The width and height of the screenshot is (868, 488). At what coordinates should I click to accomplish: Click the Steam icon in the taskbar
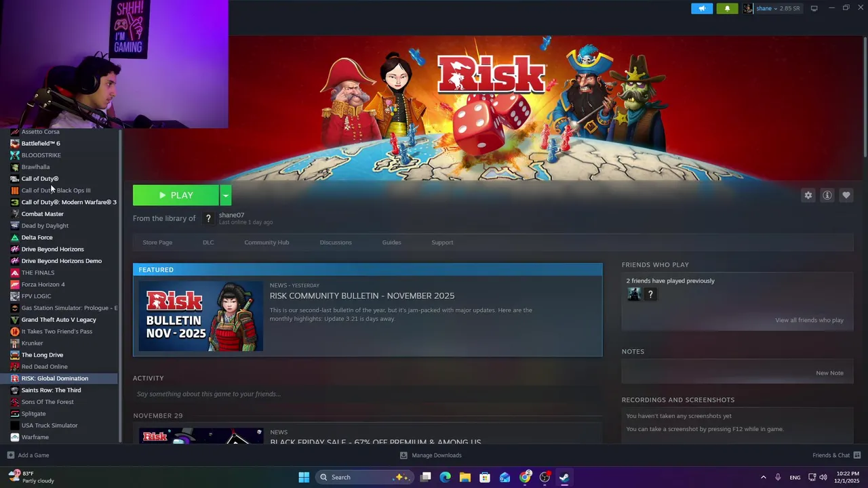coord(564,477)
